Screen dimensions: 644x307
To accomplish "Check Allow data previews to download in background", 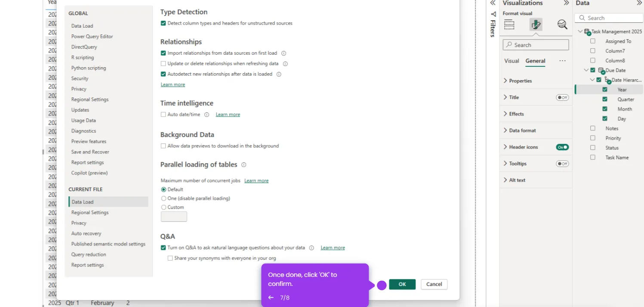I will pos(163,146).
